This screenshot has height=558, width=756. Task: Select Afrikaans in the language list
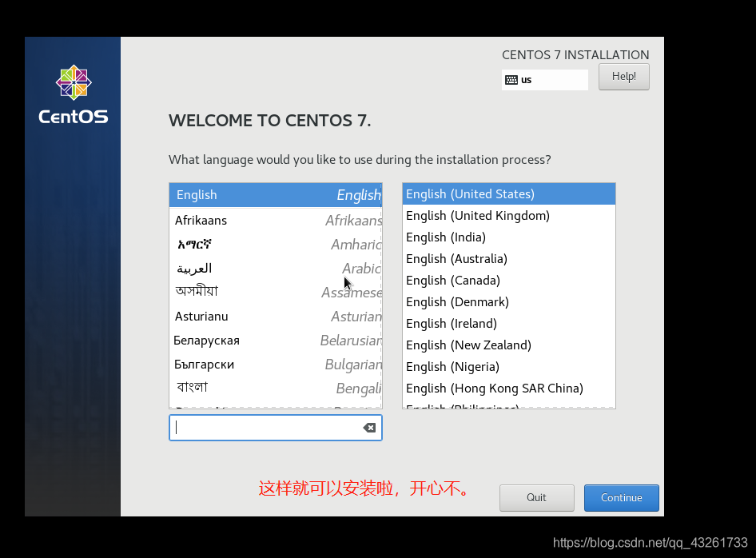(x=275, y=221)
